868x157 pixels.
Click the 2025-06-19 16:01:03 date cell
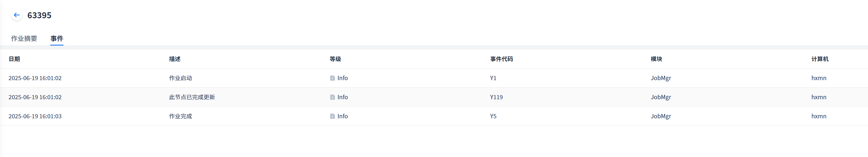point(35,116)
